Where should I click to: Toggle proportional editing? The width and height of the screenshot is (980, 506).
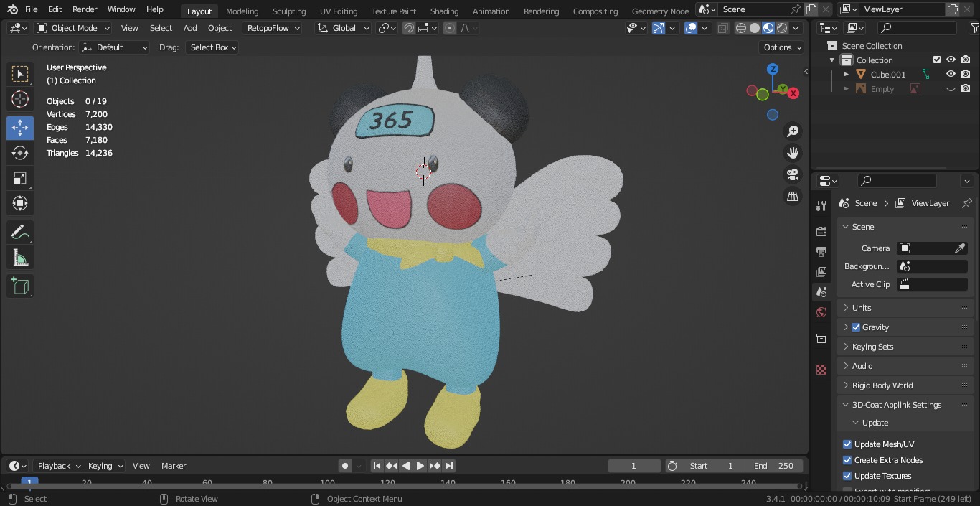(450, 28)
